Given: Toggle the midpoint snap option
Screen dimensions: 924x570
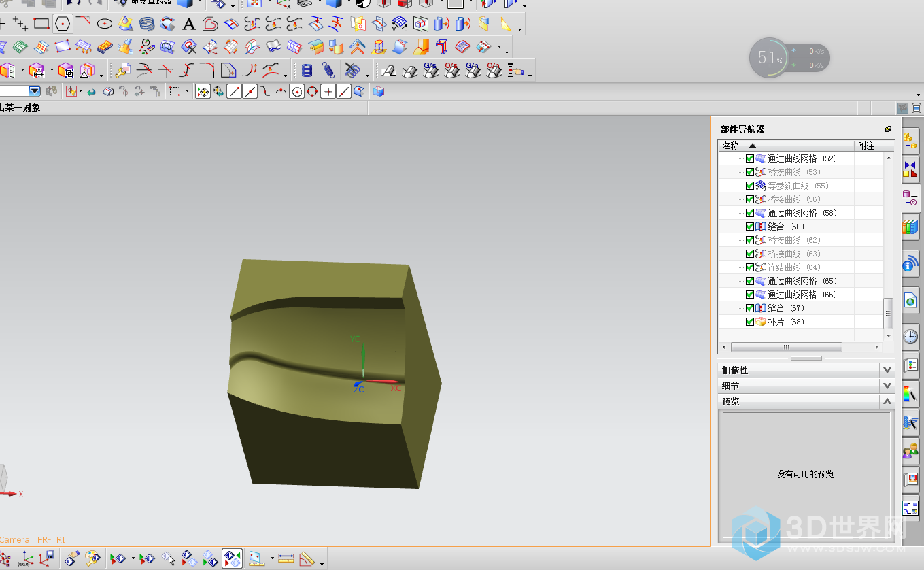Looking at the screenshot, I should (250, 91).
